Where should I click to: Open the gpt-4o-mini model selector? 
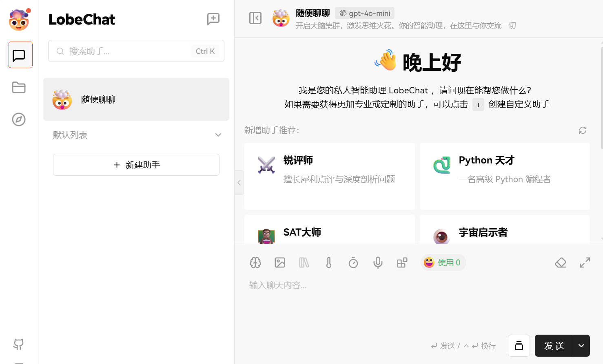pyautogui.click(x=365, y=13)
